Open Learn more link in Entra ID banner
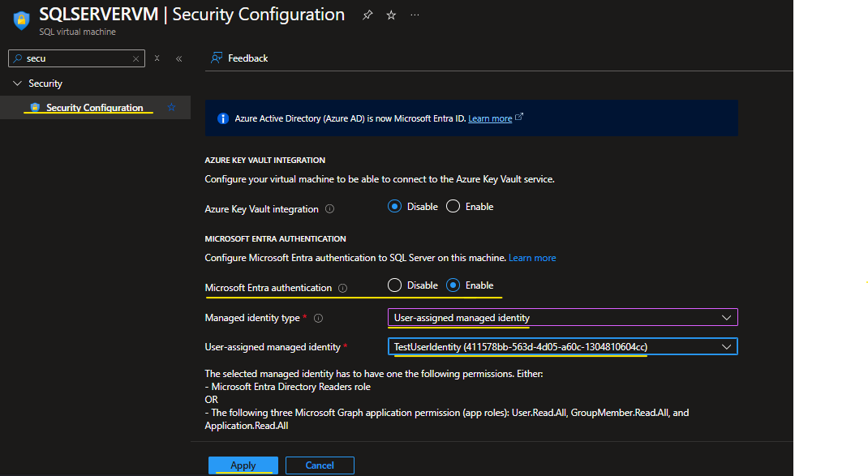The height and width of the screenshot is (476, 868). tap(490, 118)
